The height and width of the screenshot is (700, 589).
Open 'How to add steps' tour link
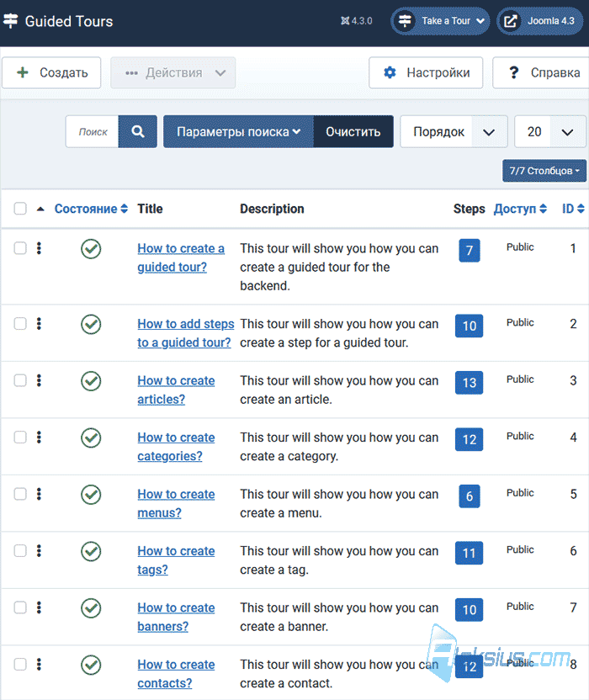(x=186, y=333)
